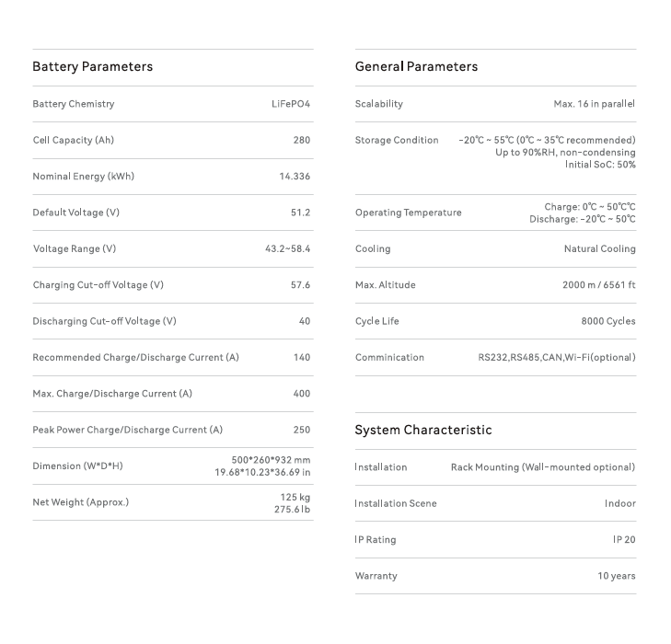Click the Default Voltage (V) label
Image resolution: width=671 pixels, height=644 pixels.
tap(76, 213)
